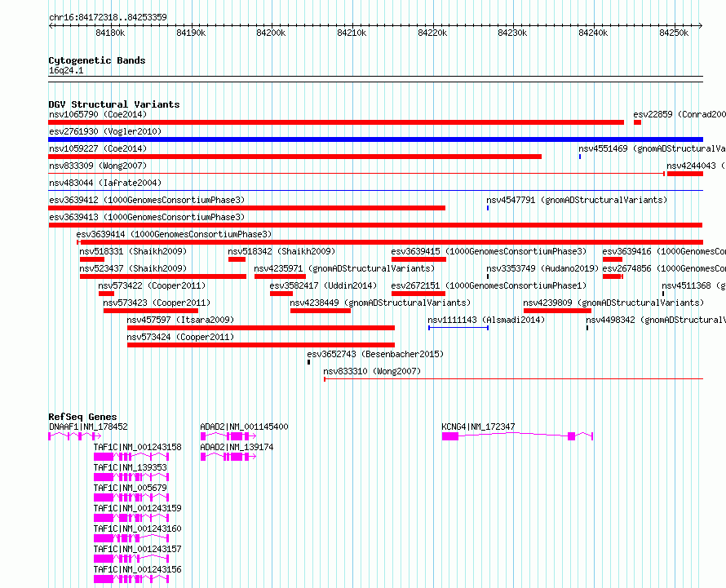Viewport: 726px width, 588px height.
Task: Select nsv518331 (Shaikh2009) variant
Action: pos(133,251)
